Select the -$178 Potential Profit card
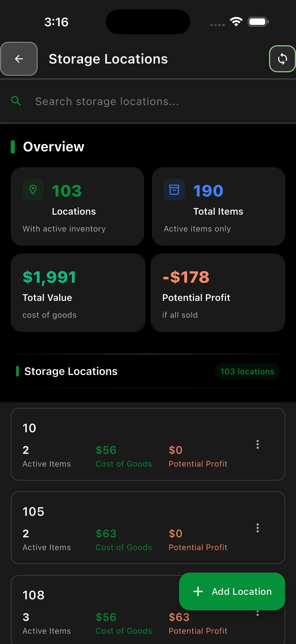The height and width of the screenshot is (644, 296). click(218, 293)
